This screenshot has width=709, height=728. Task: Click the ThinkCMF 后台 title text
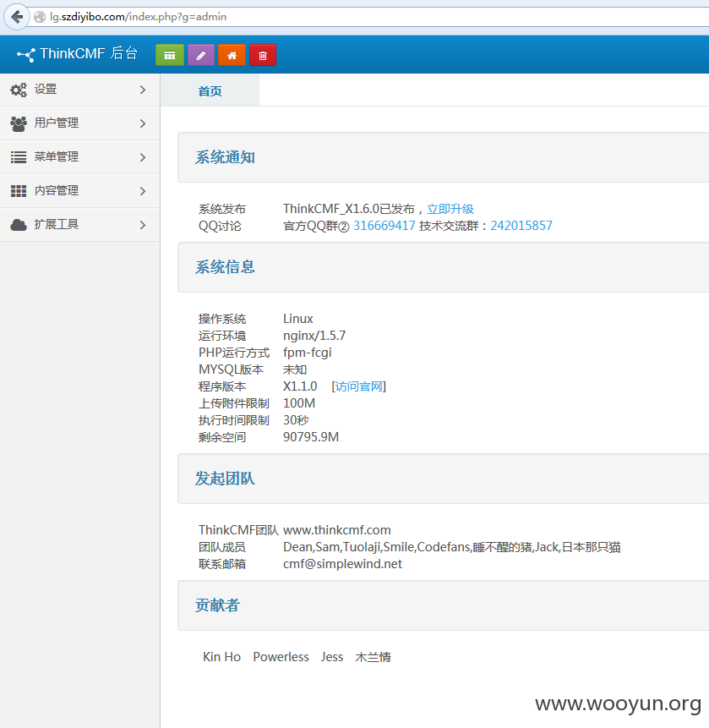point(89,53)
